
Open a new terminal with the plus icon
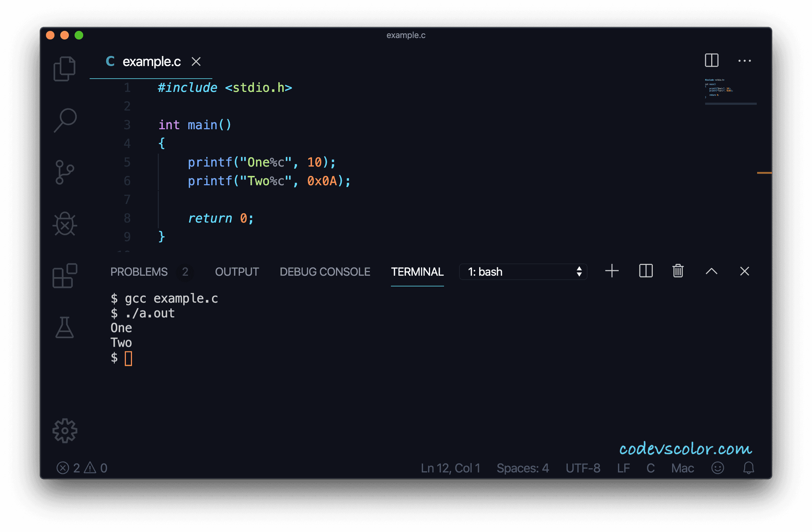tap(612, 272)
